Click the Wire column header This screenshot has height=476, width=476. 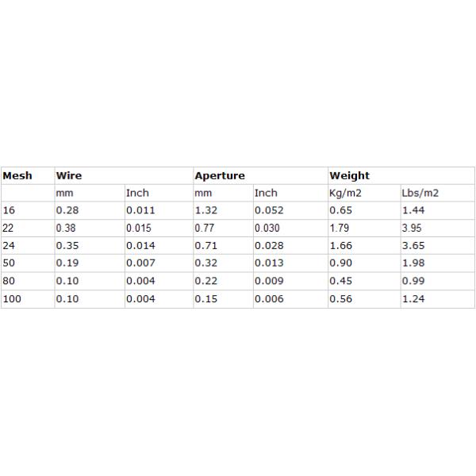[69, 175]
